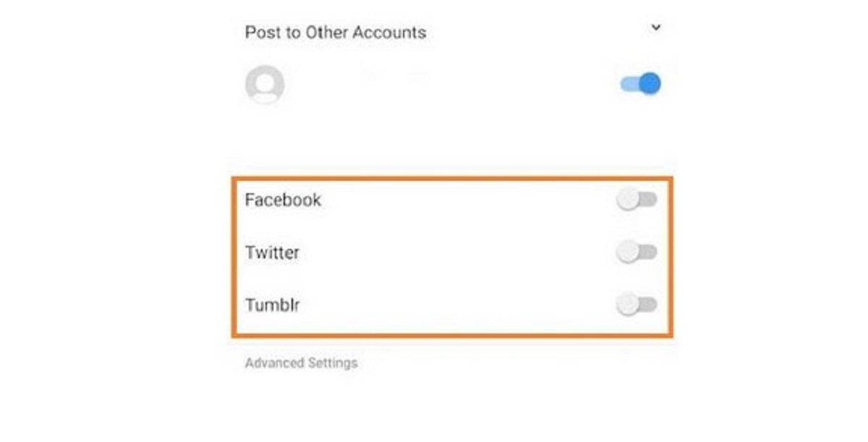Select the Twitter label text
Screen dimensions: 868x442
pos(272,253)
